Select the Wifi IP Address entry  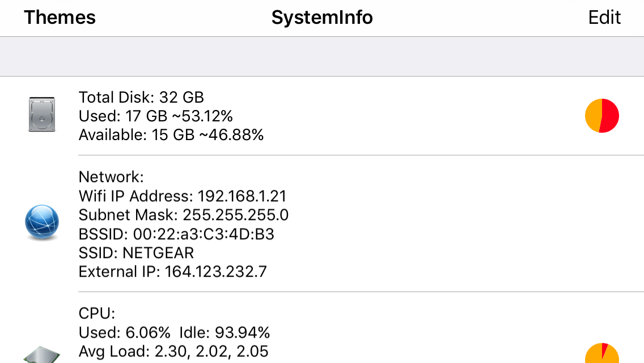[x=182, y=196]
